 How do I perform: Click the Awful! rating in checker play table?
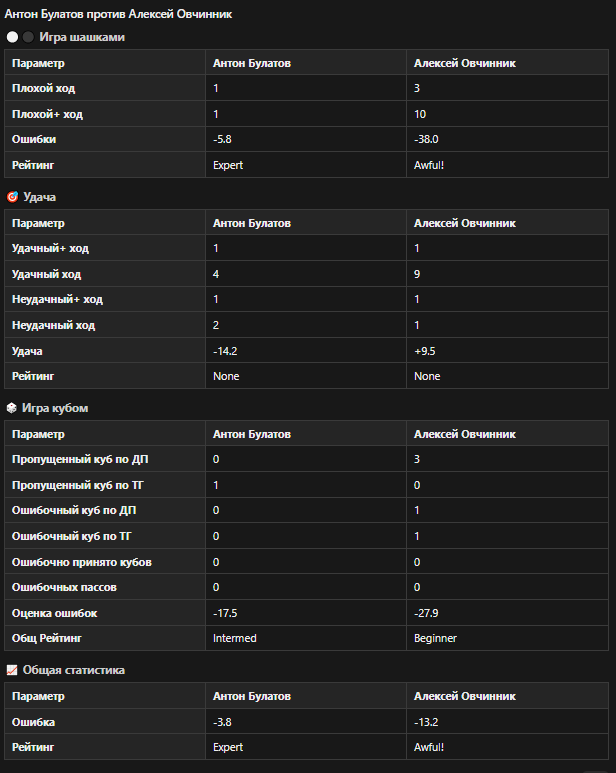(x=429, y=165)
